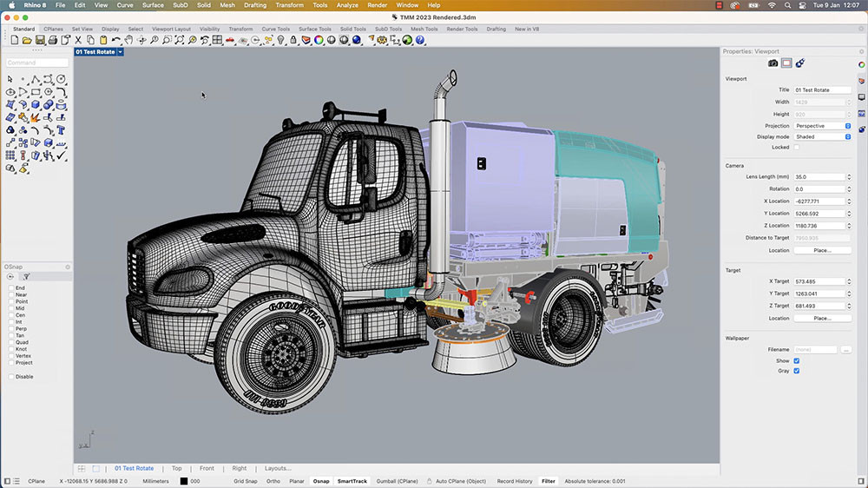
Task: Click the black layer color swatch in status bar
Action: click(184, 481)
